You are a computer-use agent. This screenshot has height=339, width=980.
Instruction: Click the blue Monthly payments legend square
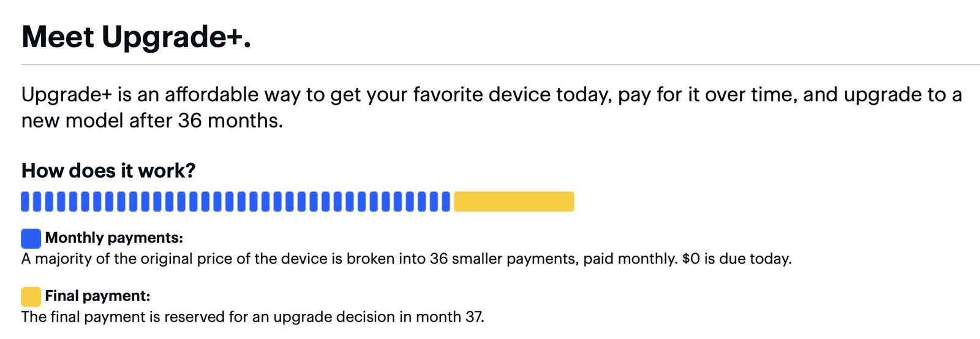pos(31,238)
